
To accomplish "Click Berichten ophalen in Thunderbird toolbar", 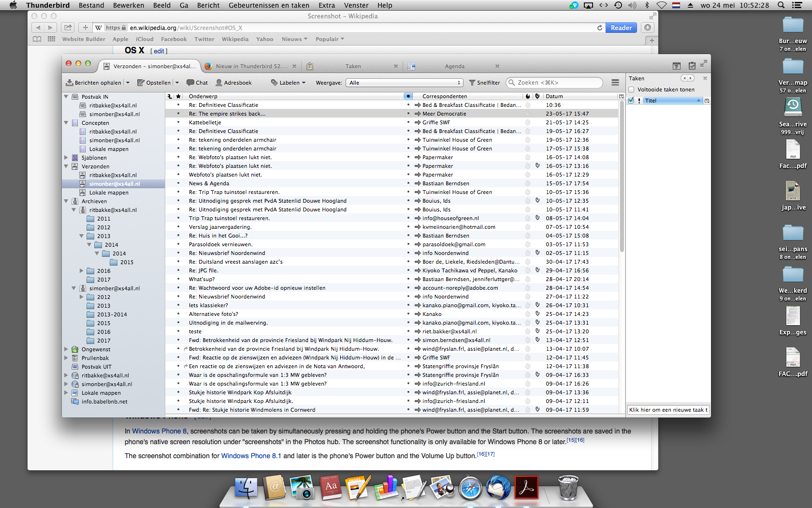I will click(94, 83).
